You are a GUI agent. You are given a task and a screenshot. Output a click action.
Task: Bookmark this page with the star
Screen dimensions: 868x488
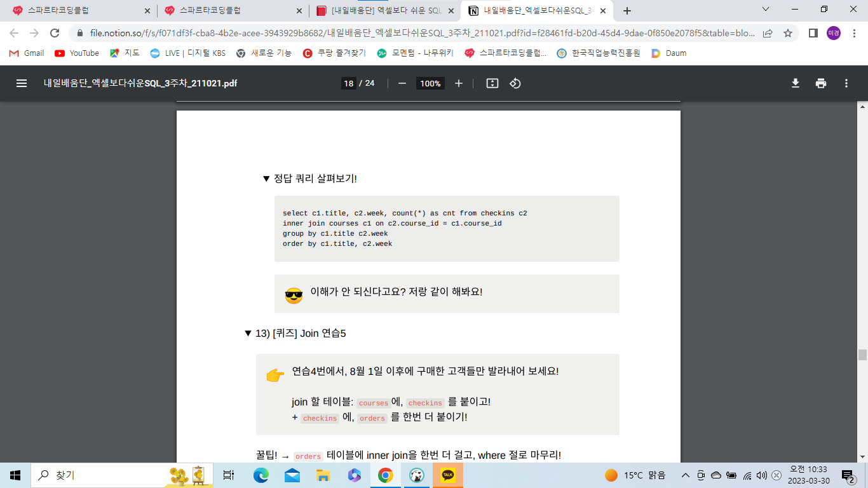tap(788, 33)
